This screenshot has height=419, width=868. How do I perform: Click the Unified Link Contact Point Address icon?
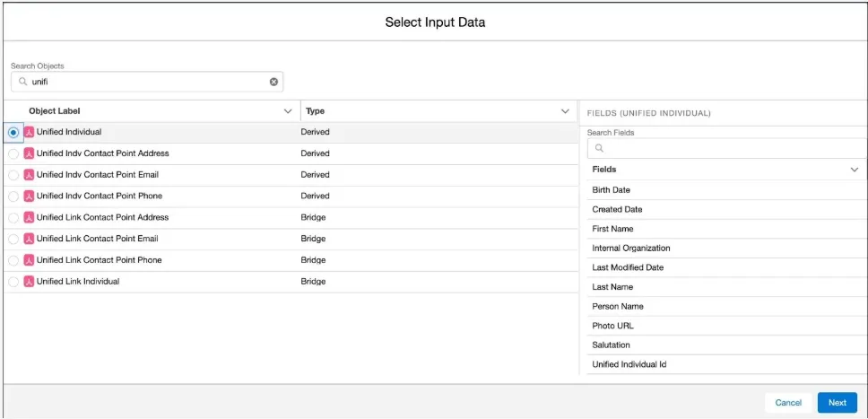pyautogui.click(x=29, y=217)
